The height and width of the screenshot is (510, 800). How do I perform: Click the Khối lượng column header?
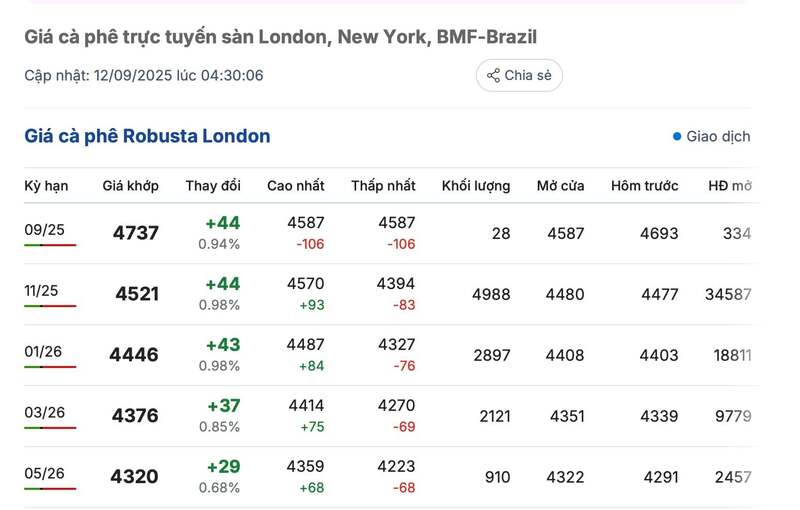click(x=476, y=186)
